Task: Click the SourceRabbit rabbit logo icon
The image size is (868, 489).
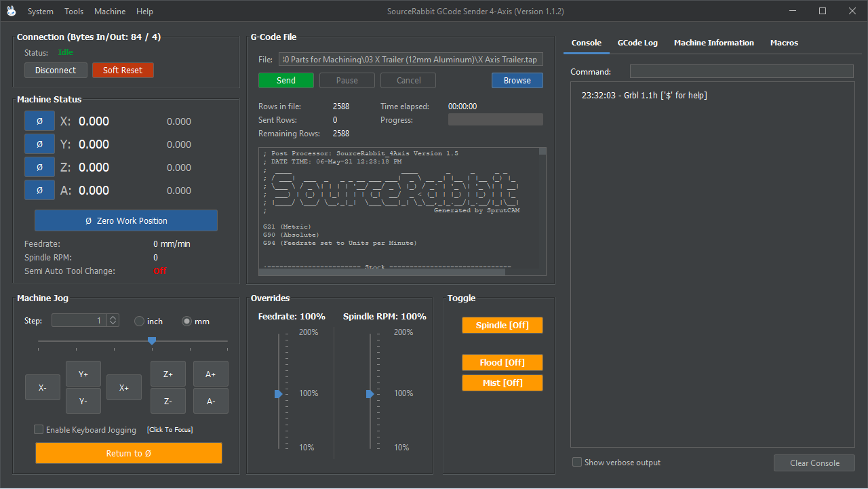Action: coord(11,11)
